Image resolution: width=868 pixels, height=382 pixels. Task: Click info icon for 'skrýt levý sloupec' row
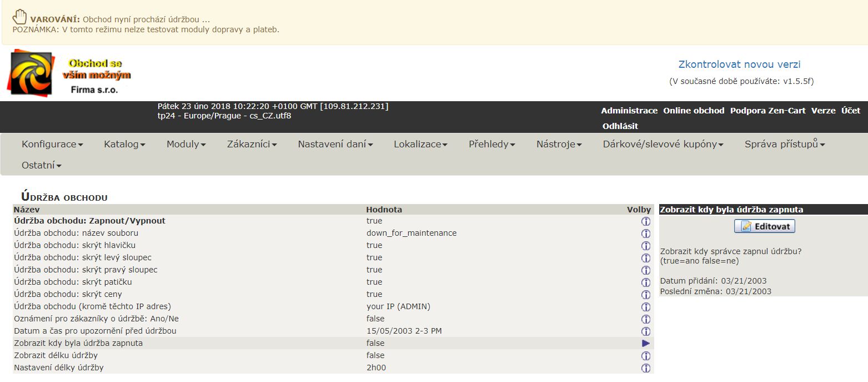[645, 258]
